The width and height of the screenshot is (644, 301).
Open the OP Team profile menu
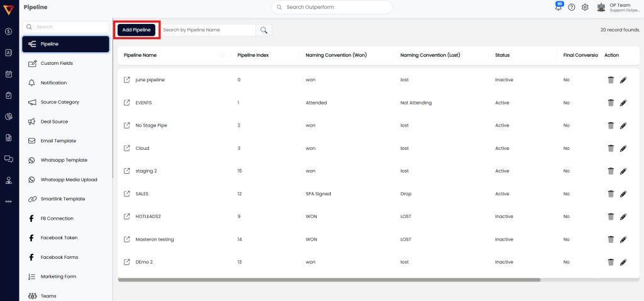point(619,7)
